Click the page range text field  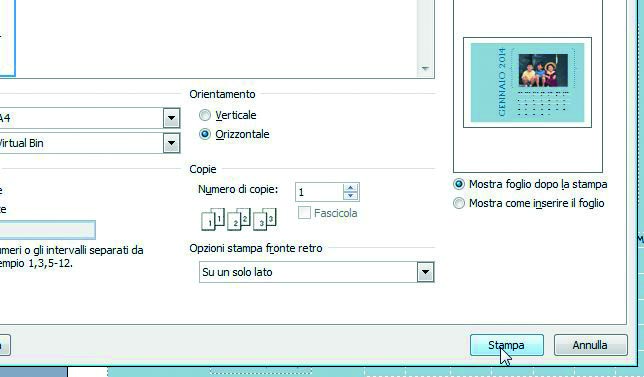[x=47, y=230]
